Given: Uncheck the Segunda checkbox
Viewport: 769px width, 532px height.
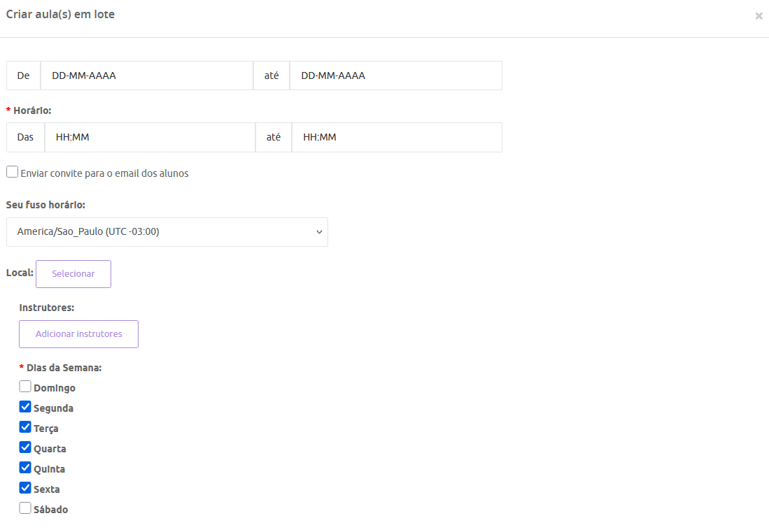Looking at the screenshot, I should pyautogui.click(x=25, y=407).
